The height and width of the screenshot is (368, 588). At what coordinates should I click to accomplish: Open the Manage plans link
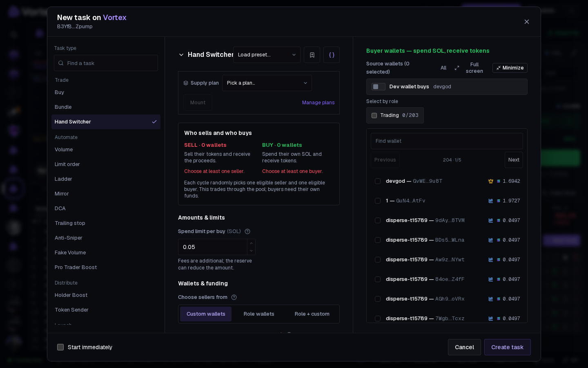click(x=318, y=103)
